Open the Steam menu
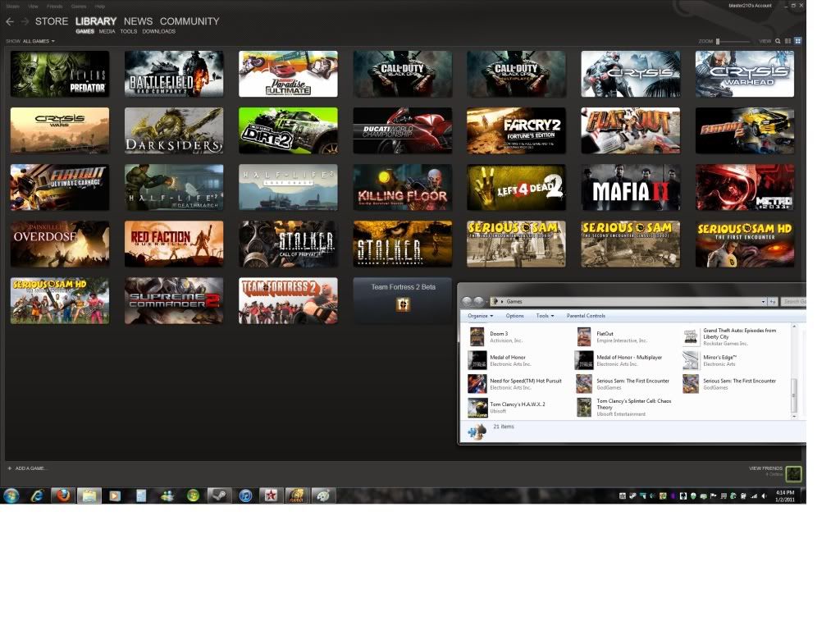 coord(13,7)
